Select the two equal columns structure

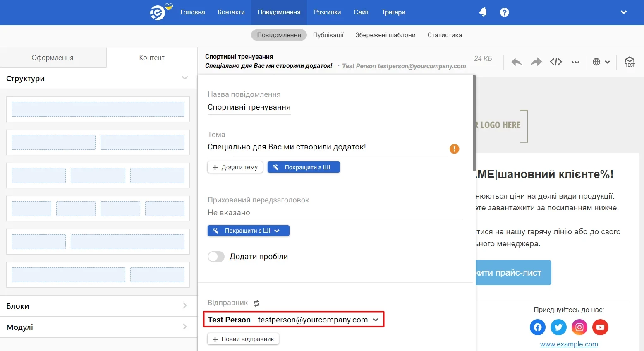click(98, 142)
